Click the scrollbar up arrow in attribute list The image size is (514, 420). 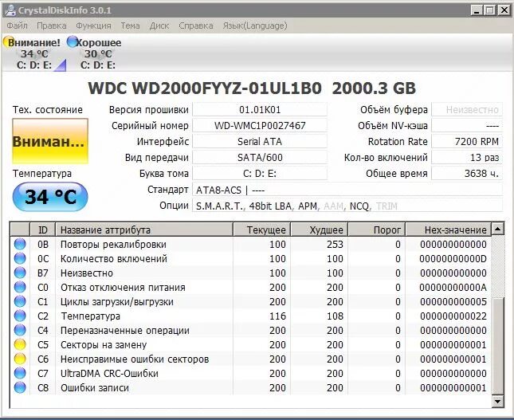[497, 229]
